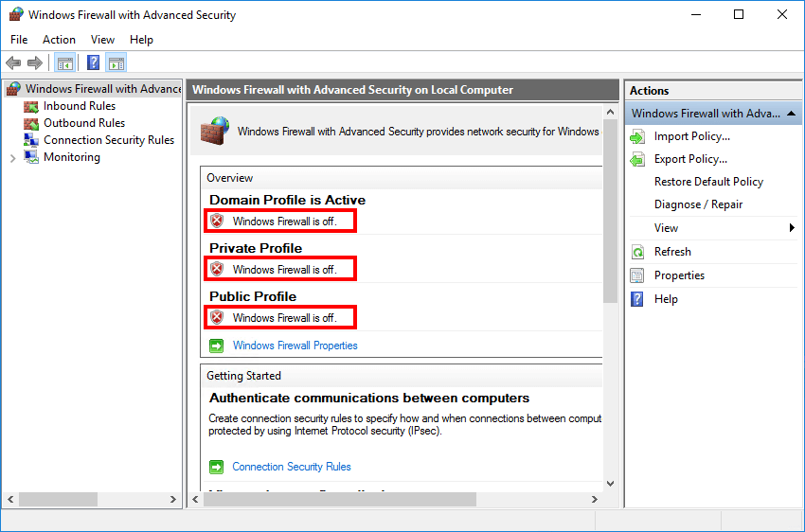Click the 'Actions' pane header
Screen dimensions: 805x532
[x=649, y=91]
